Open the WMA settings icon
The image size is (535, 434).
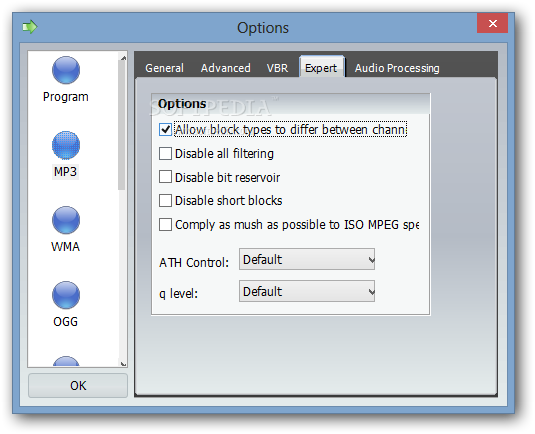pos(66,220)
